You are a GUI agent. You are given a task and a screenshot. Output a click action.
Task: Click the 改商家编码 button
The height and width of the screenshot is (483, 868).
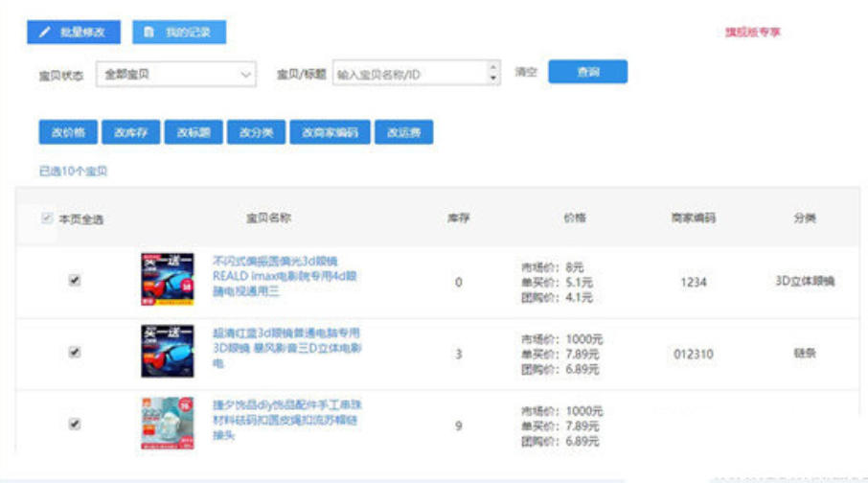(330, 133)
